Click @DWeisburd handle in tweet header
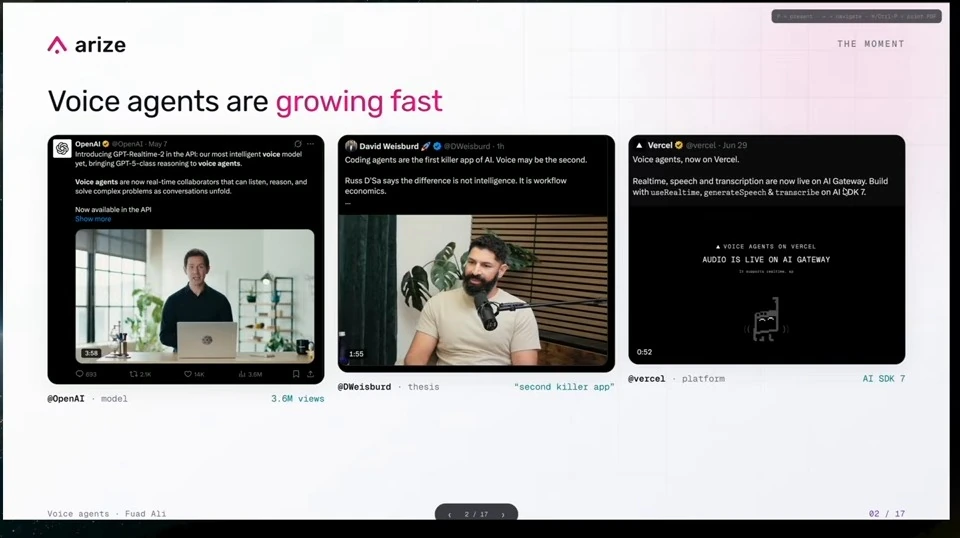 pos(467,146)
